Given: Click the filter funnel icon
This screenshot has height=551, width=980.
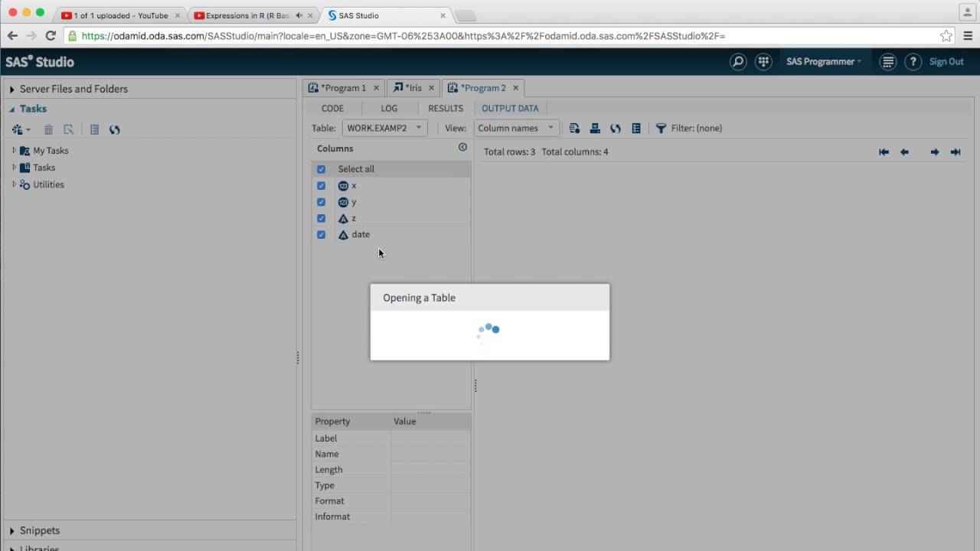Looking at the screenshot, I should [661, 129].
